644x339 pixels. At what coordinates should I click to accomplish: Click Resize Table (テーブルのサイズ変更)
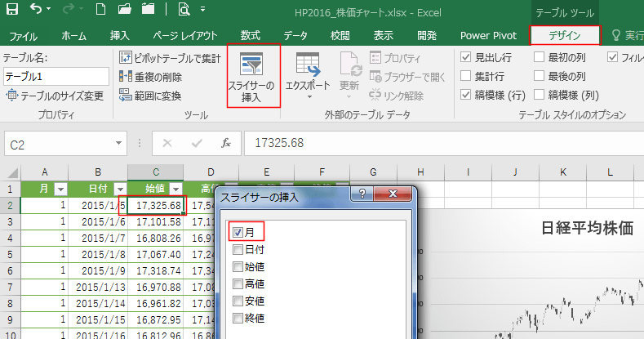coord(56,96)
